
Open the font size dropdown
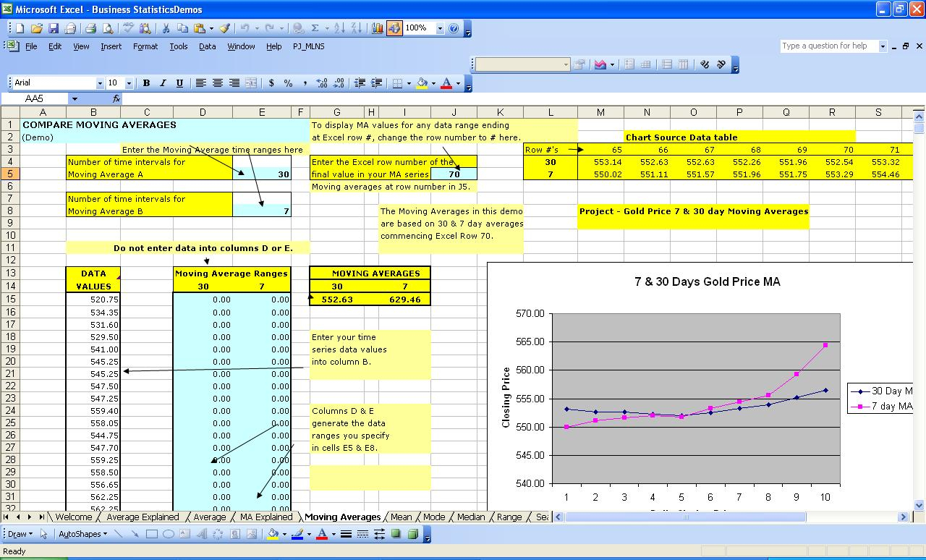click(127, 82)
